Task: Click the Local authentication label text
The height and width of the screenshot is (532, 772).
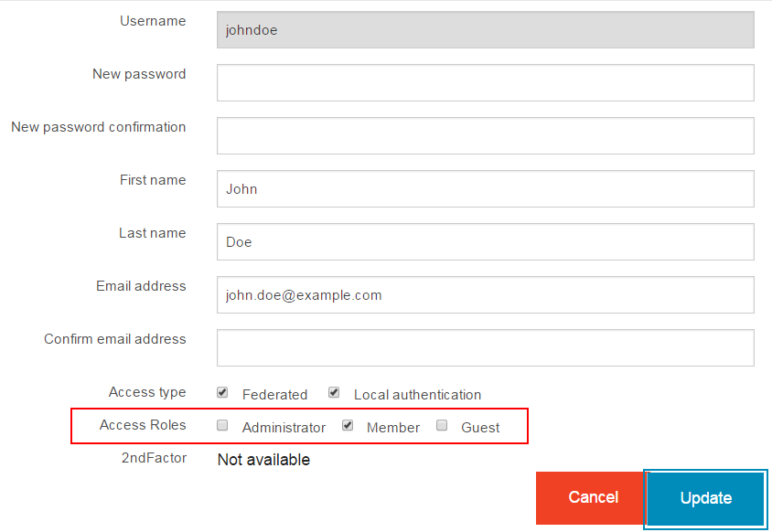Action: pos(417,395)
